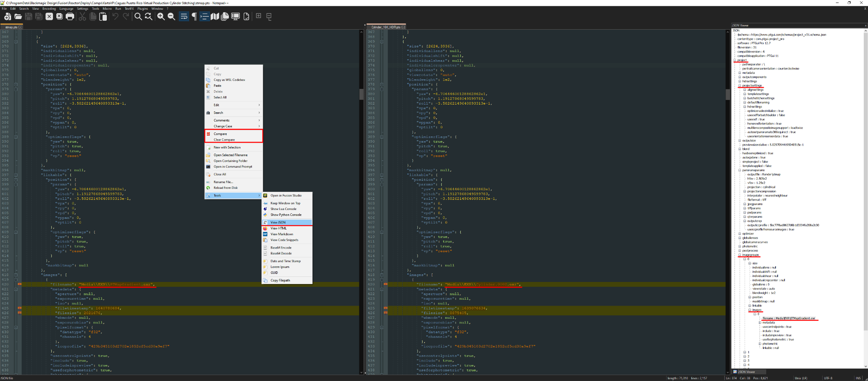This screenshot has height=381, width=868.
Task: Close the Cylinder_16K_HDR.pts tab with its X
Action: point(403,27)
